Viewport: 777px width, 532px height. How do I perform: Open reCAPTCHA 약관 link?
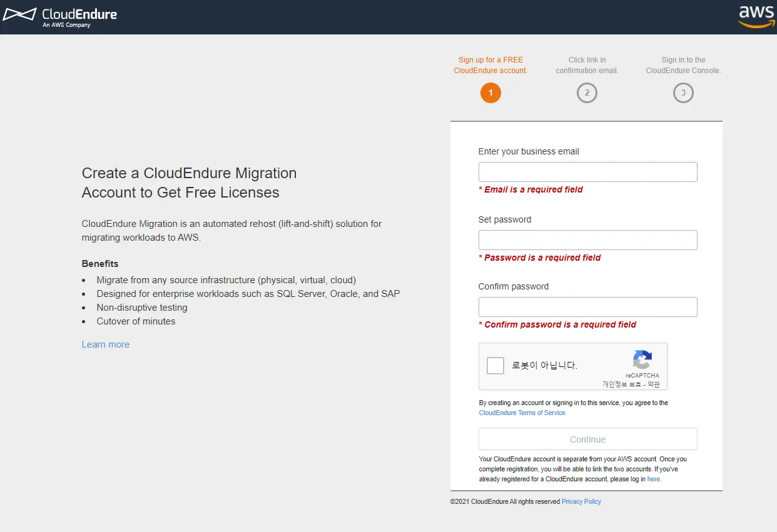point(654,384)
